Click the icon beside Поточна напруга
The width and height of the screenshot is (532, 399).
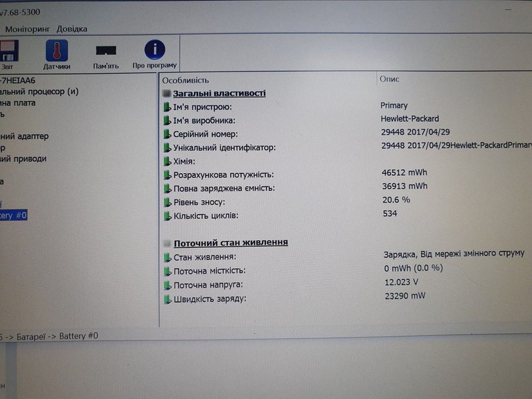pos(167,285)
